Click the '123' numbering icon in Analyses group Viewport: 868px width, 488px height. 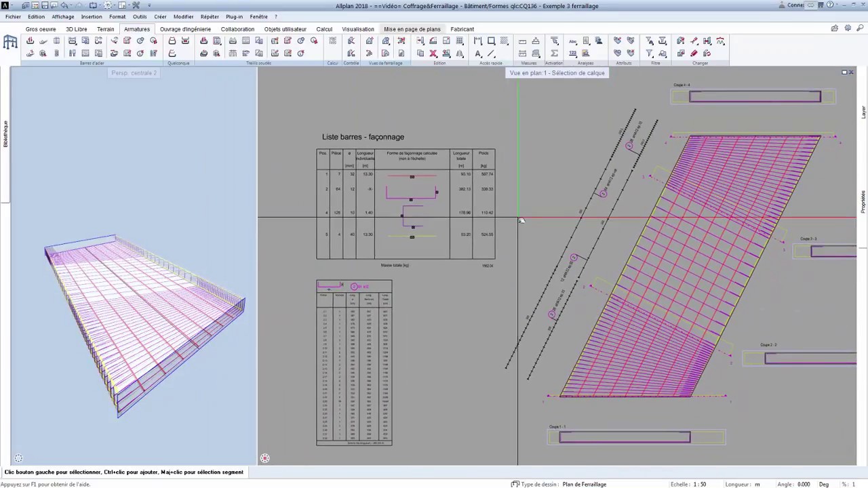(573, 54)
